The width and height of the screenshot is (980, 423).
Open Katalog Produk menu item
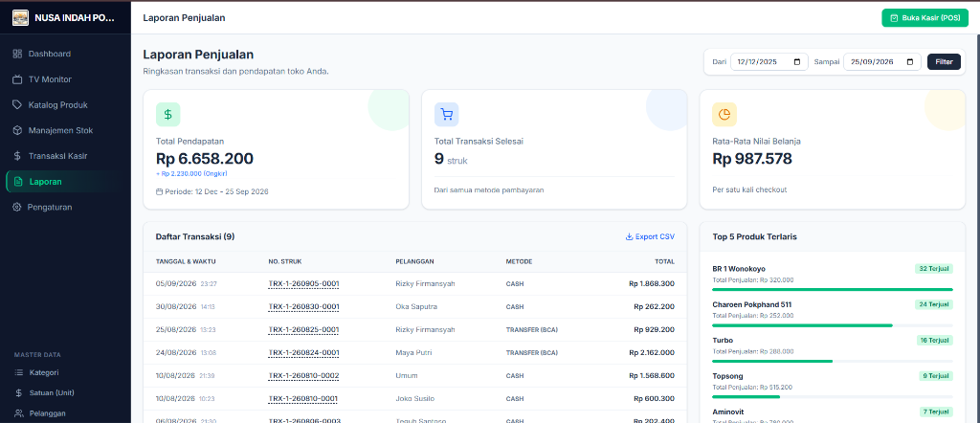(x=65, y=105)
